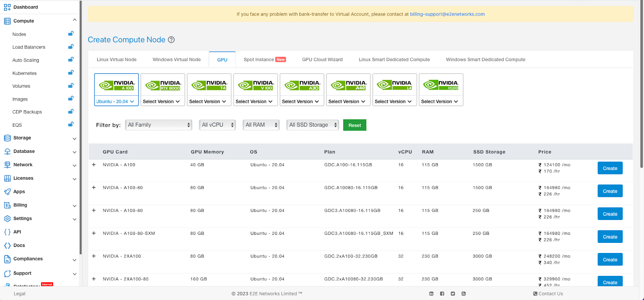
Task: Open billing-support@e2enetworks.com email link
Action: tap(447, 14)
